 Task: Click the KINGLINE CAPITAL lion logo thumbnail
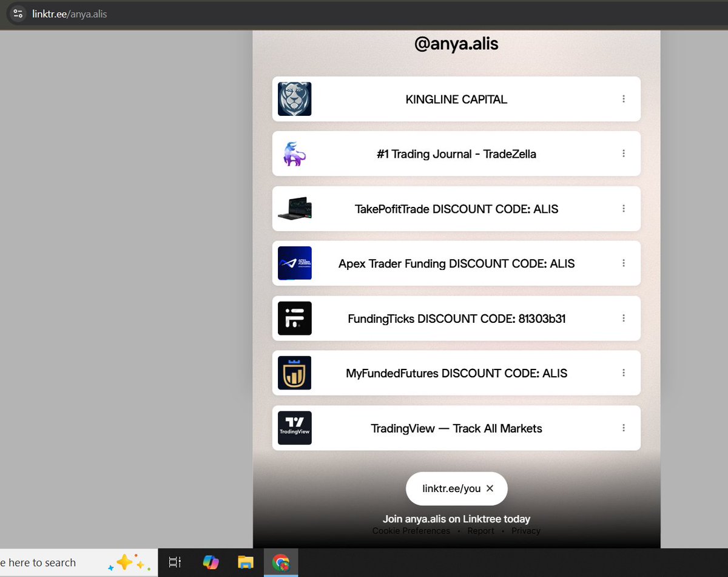pyautogui.click(x=295, y=99)
